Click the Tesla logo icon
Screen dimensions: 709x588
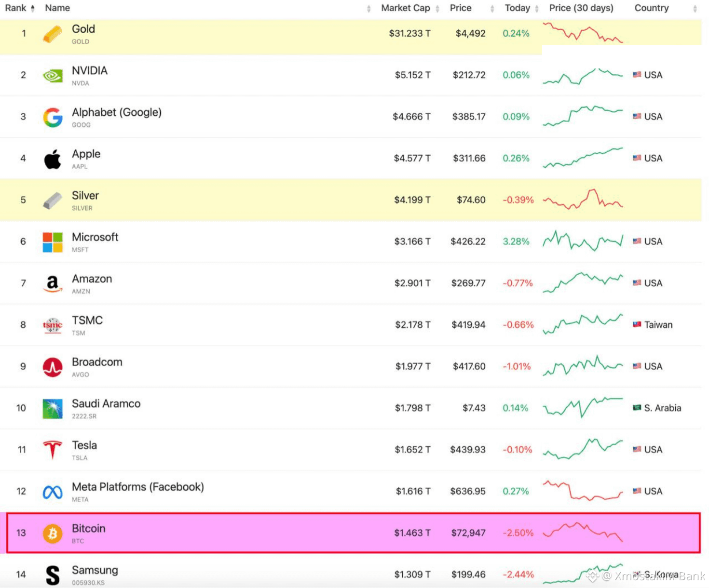coord(52,450)
